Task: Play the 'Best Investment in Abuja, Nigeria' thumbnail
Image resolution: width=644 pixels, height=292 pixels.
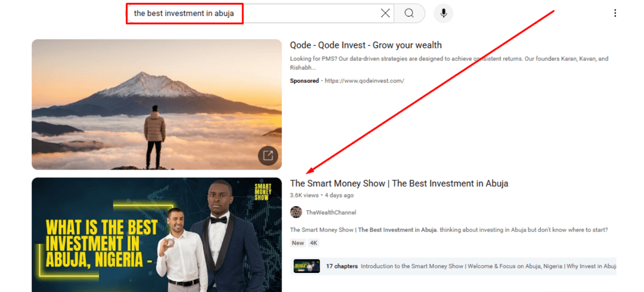Action: pyautogui.click(x=156, y=235)
